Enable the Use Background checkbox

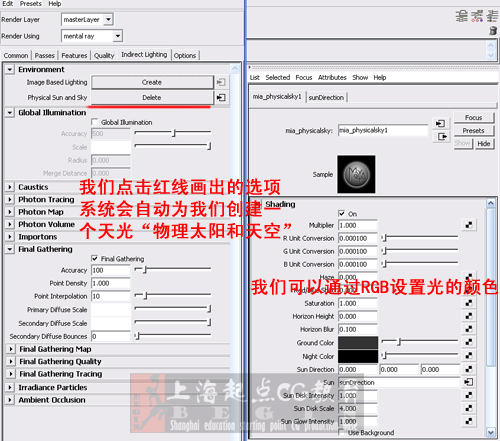[x=341, y=433]
